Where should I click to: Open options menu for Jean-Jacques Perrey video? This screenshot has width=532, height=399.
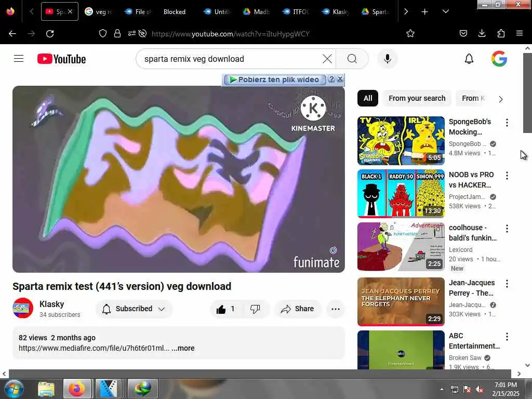(507, 284)
